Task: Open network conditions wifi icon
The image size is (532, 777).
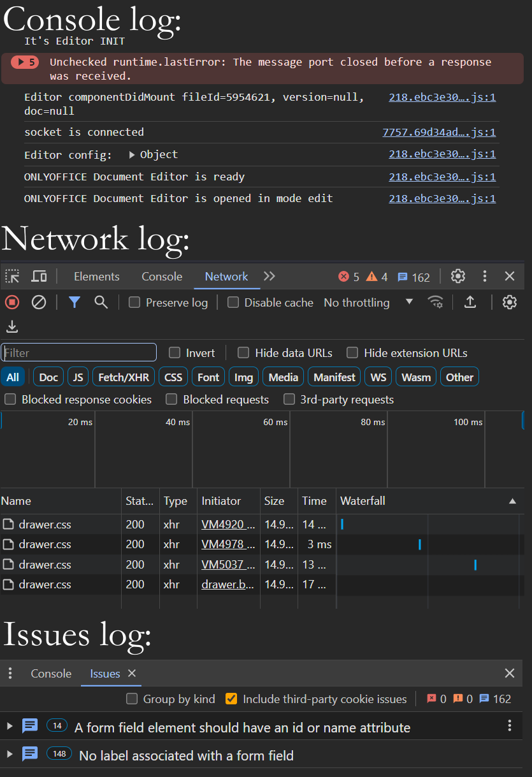Action: tap(436, 302)
